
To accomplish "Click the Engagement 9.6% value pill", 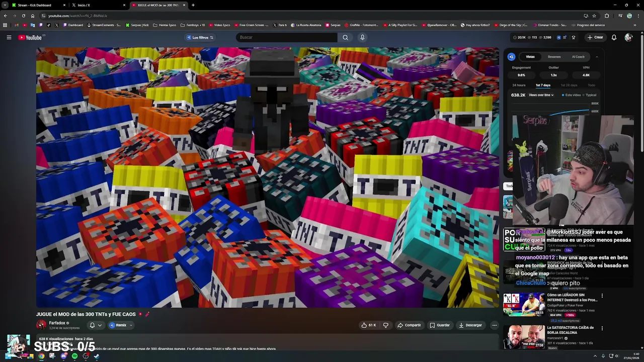I will click(x=521, y=75).
